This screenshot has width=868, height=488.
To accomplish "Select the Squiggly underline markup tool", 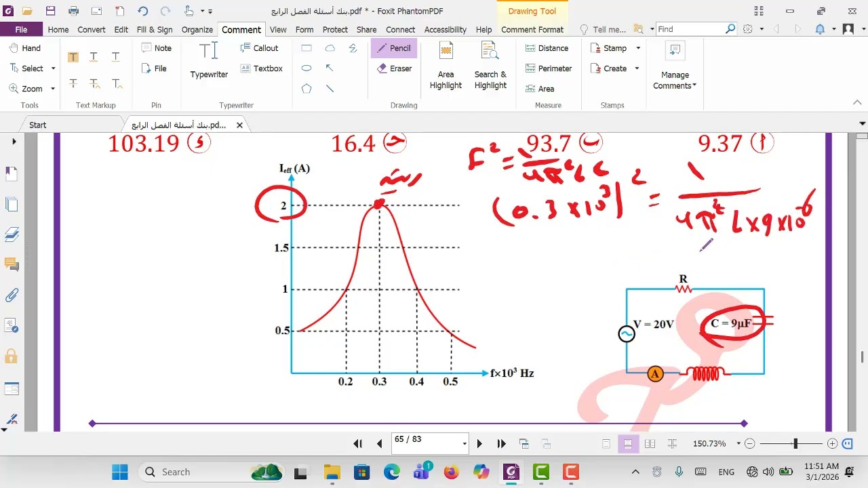I will (x=94, y=57).
